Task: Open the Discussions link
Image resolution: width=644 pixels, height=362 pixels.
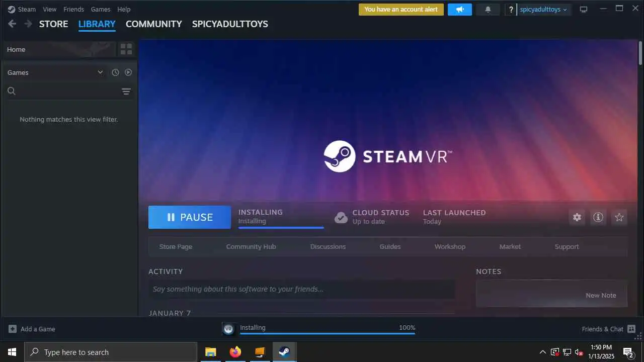Action: (328, 246)
